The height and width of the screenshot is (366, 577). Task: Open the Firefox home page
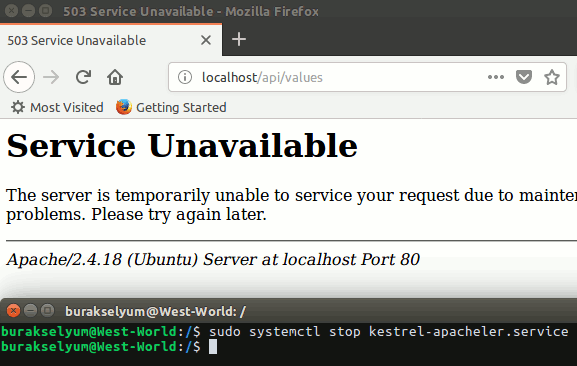pos(115,77)
